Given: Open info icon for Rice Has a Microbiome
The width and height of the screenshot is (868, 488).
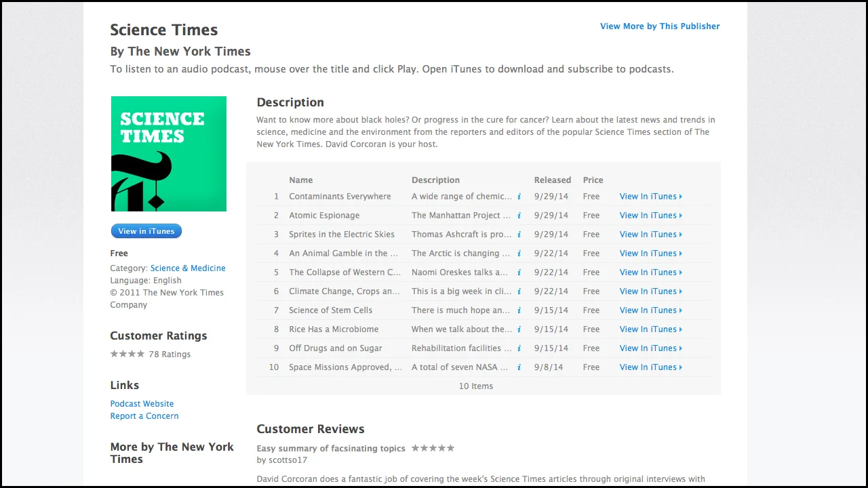Looking at the screenshot, I should click(x=519, y=329).
